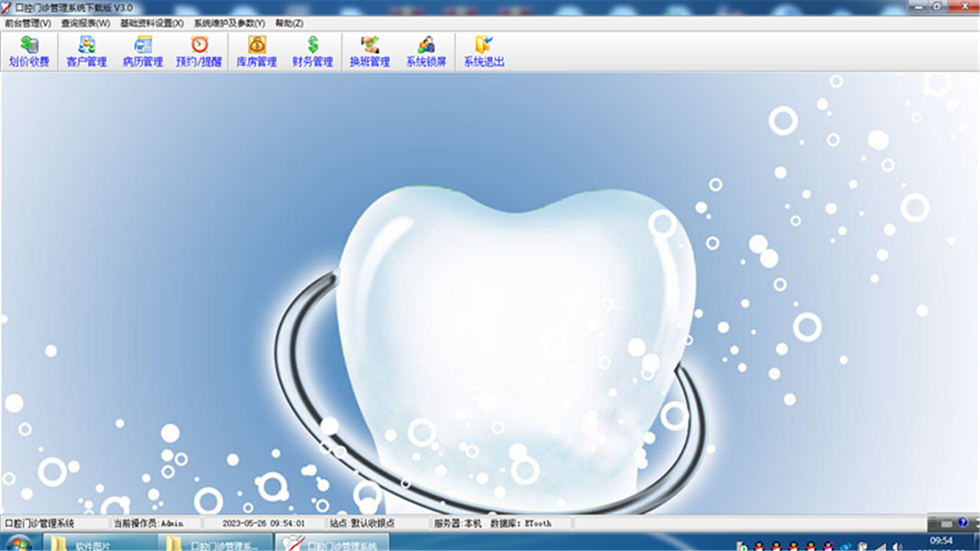The height and width of the screenshot is (551, 980).
Task: Open 库房管理 warehouse management
Action: coord(256,52)
